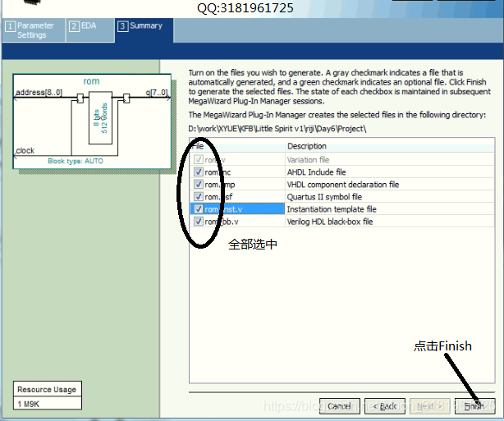
Task: Click the clock port label in diagram
Action: click(25, 150)
